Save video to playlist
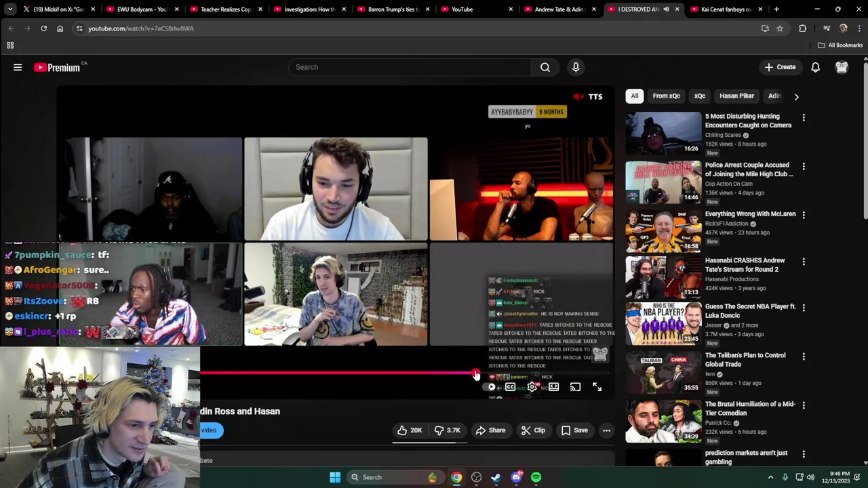Viewport: 868px width, 488px height. 574,430
